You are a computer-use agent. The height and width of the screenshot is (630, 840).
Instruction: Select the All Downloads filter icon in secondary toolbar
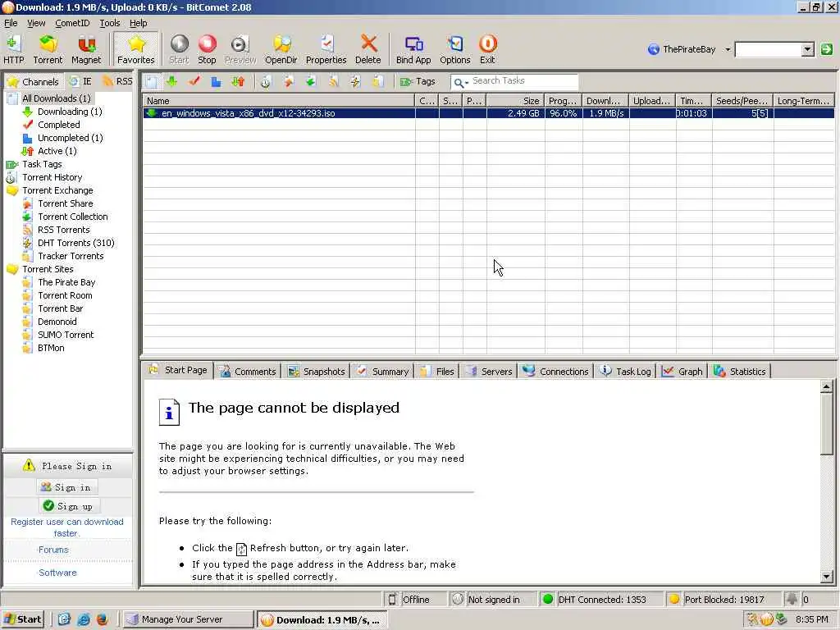[152, 81]
